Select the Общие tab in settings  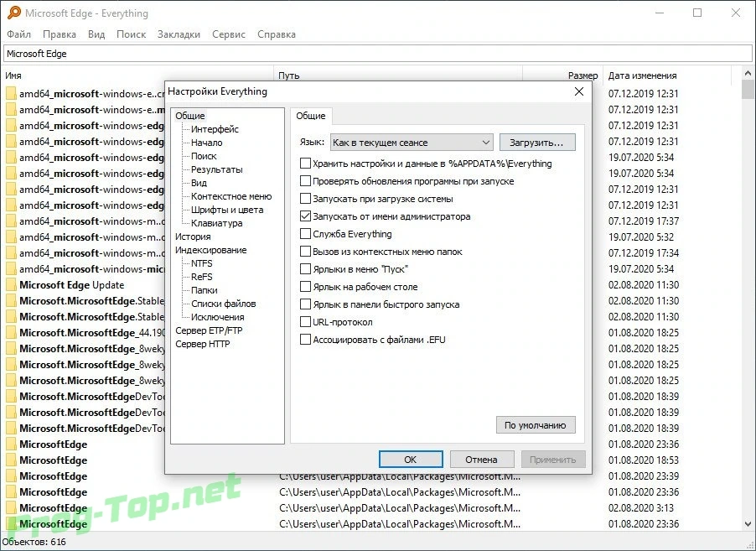tap(310, 116)
